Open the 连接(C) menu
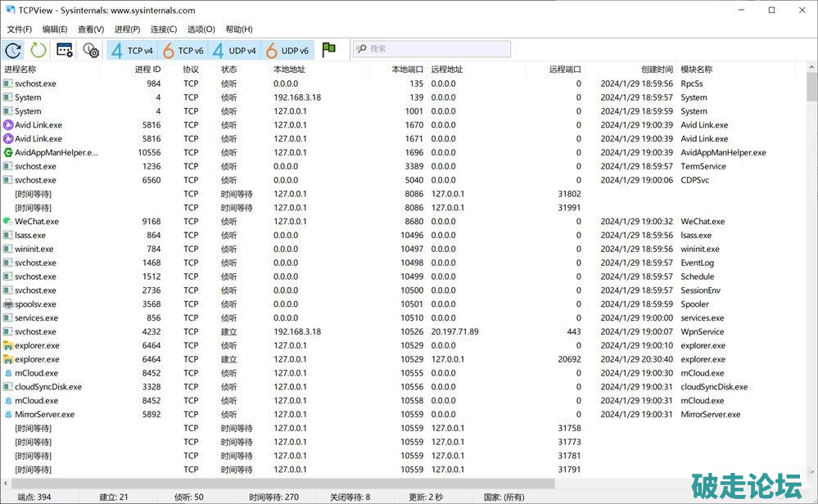This screenshot has height=504, width=818. (x=164, y=29)
